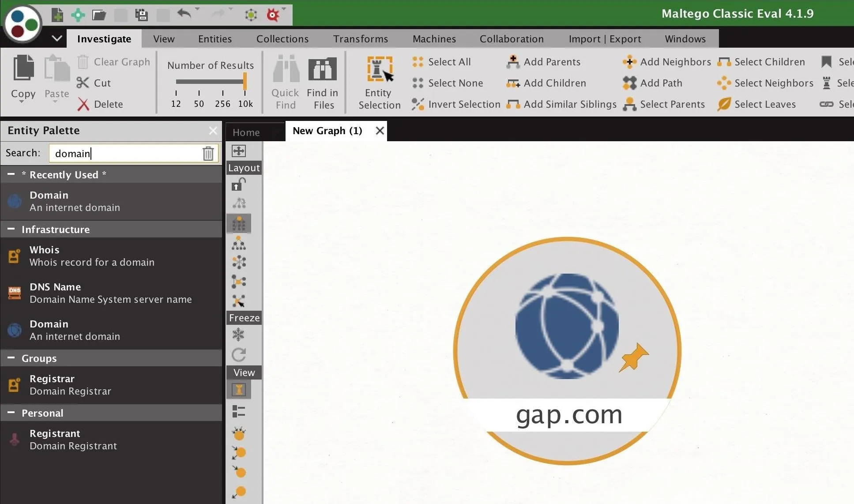Viewport: 854px width, 504px height.
Task: Select the highlighted block layout mode icon
Action: coord(239,224)
